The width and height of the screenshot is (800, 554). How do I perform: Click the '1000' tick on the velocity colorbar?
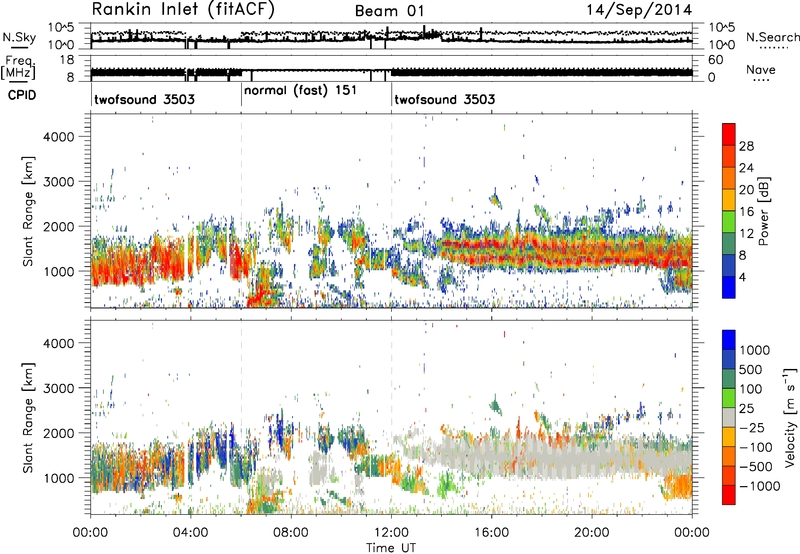coord(754,350)
